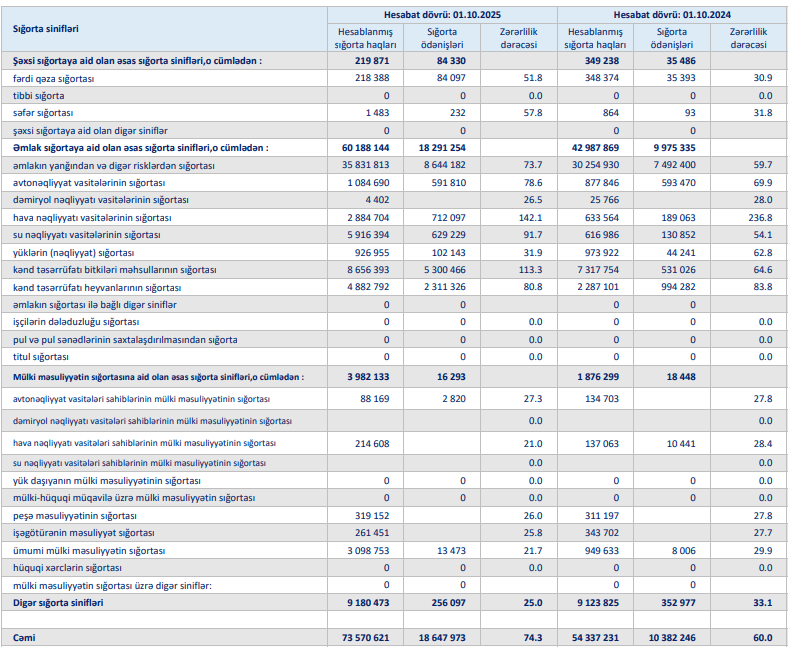Viewport: 788px width, 648px height.
Task: Click the "Mülki məsuliyyətin sığortasına aid olan" section heading
Action: pyautogui.click(x=158, y=377)
